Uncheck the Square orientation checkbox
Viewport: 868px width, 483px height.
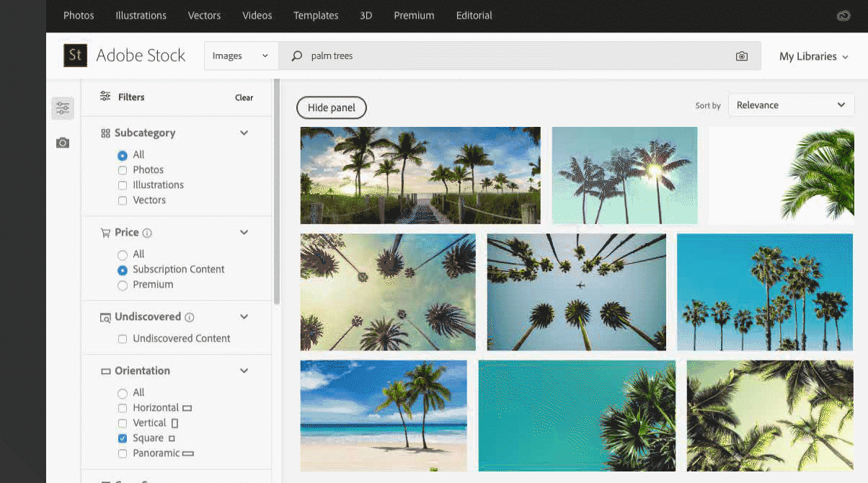123,438
